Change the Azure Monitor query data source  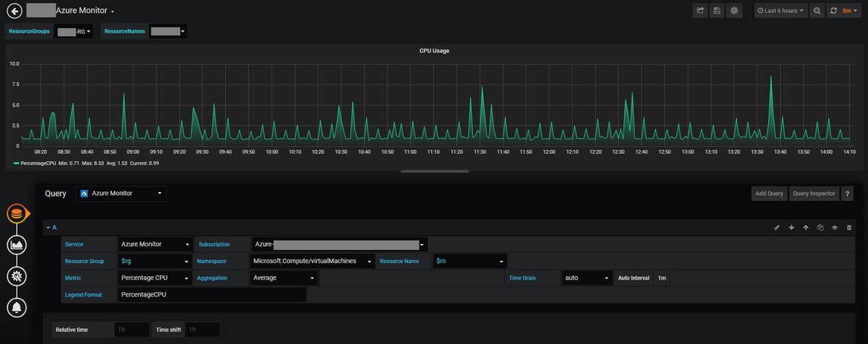(x=121, y=194)
